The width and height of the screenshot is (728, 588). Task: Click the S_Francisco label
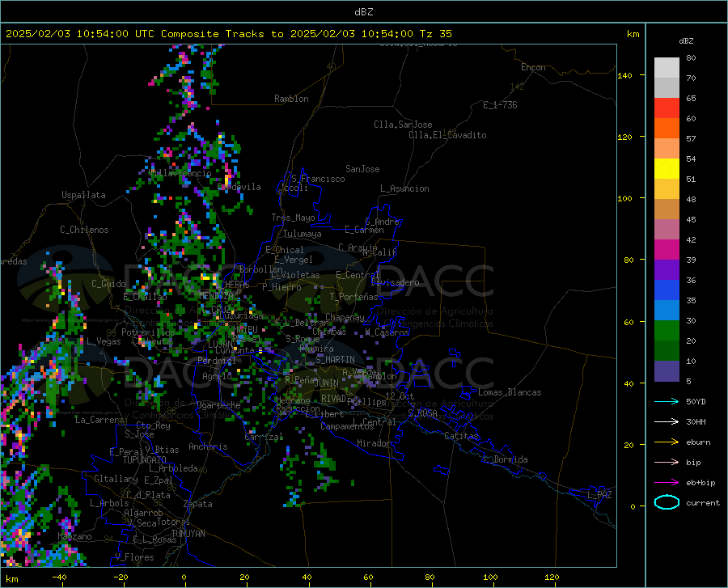pos(318,179)
